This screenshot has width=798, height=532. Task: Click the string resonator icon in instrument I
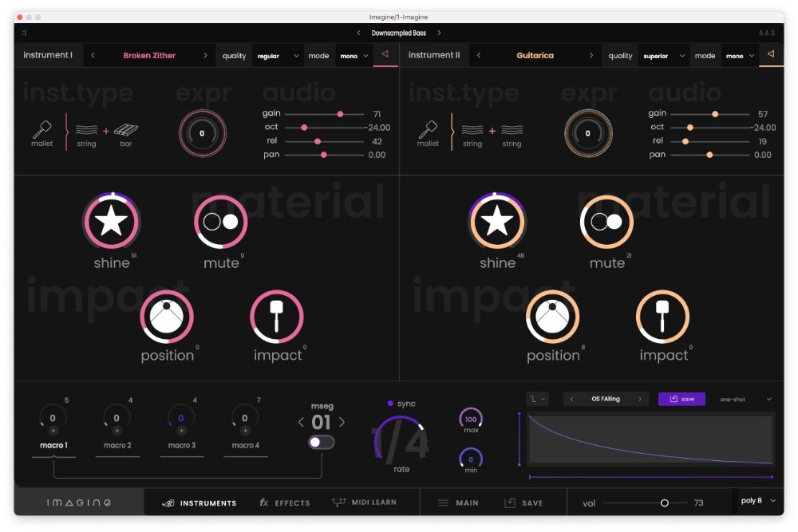click(x=86, y=130)
